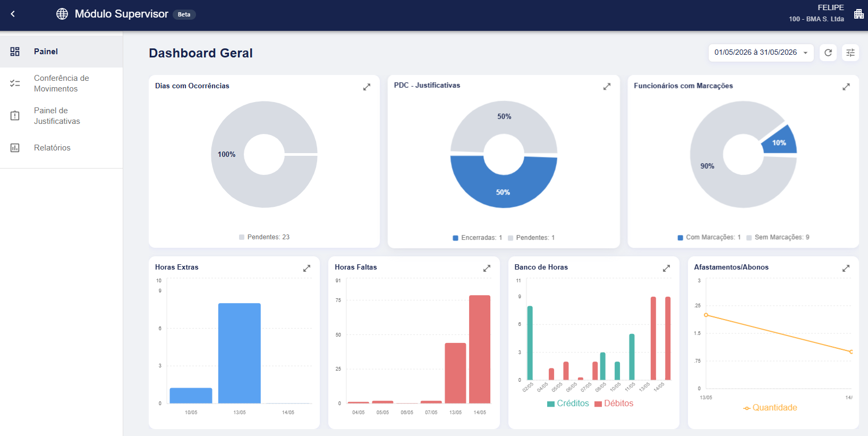Select Painel in the sidebar
Screen dimensions: 868x436
tap(61, 52)
